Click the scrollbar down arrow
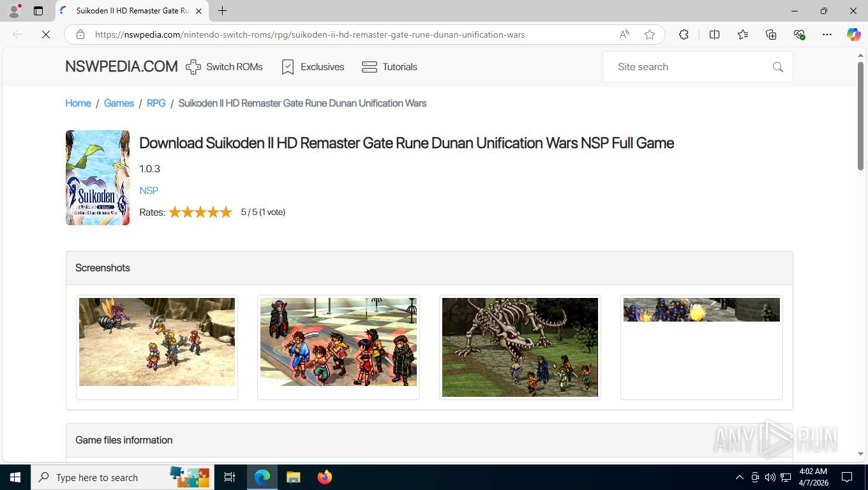 click(860, 454)
